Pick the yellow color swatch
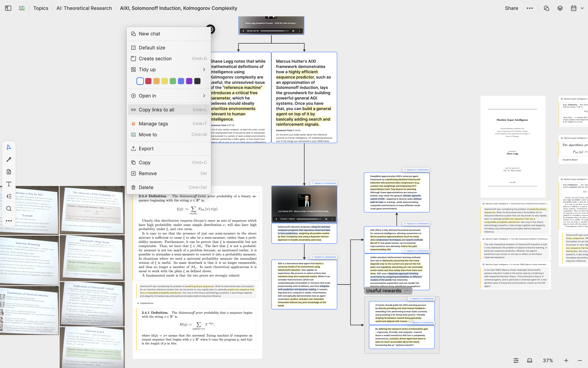 (165, 81)
